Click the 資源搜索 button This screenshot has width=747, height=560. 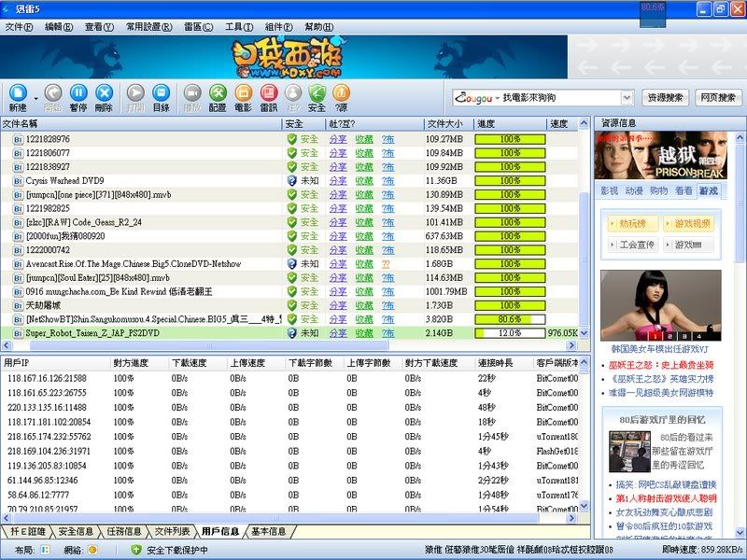pos(666,97)
